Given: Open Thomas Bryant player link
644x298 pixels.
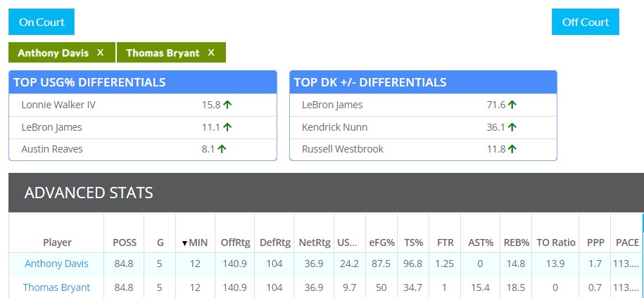Looking at the screenshot, I should pos(57,287).
